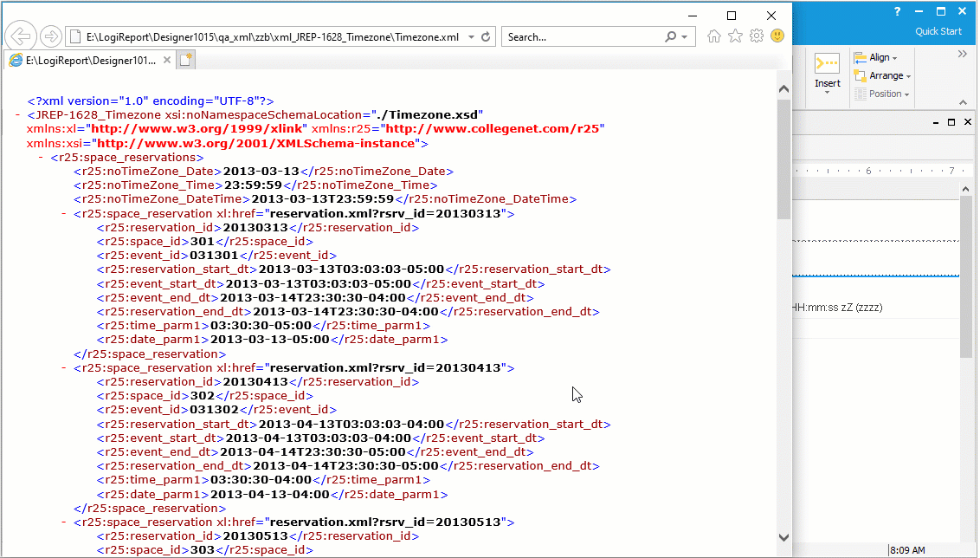Open the Home page icon
980x558 pixels.
tap(714, 36)
